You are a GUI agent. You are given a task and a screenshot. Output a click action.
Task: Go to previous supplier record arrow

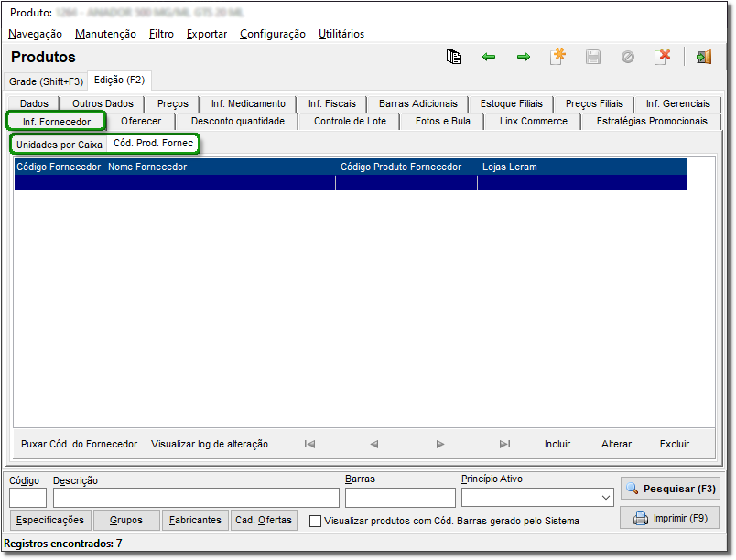tap(374, 444)
